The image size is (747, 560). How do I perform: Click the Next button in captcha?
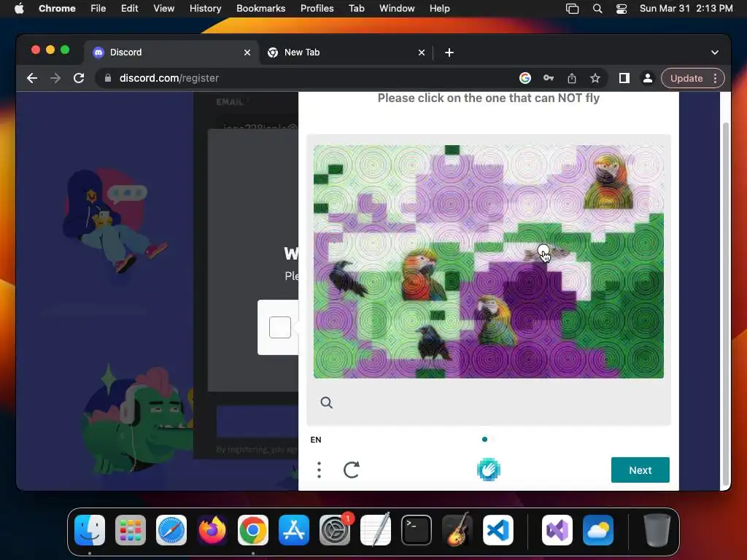pos(640,470)
